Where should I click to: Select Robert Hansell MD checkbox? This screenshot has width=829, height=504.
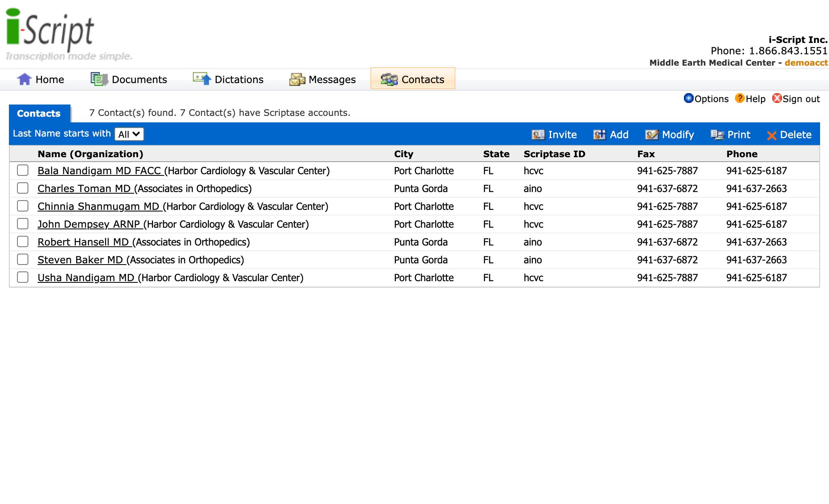coord(23,241)
